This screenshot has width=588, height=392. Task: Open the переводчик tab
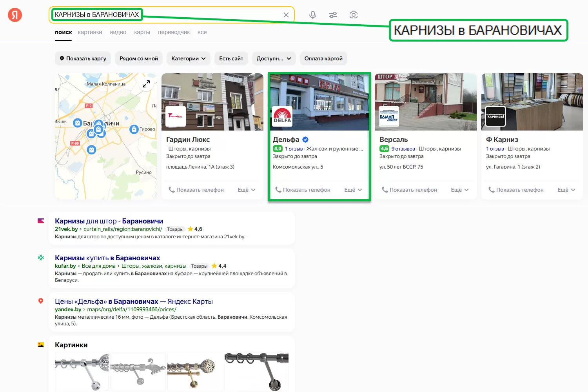tap(174, 32)
